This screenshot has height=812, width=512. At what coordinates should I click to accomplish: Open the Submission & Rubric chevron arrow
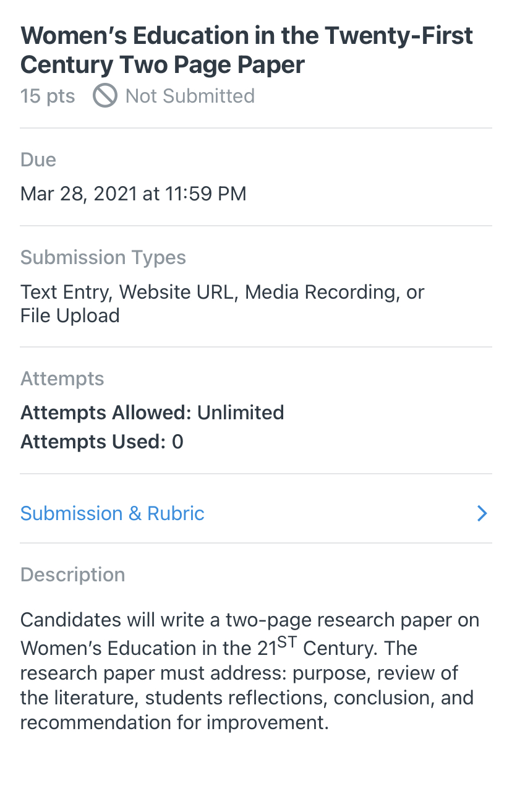tap(482, 513)
